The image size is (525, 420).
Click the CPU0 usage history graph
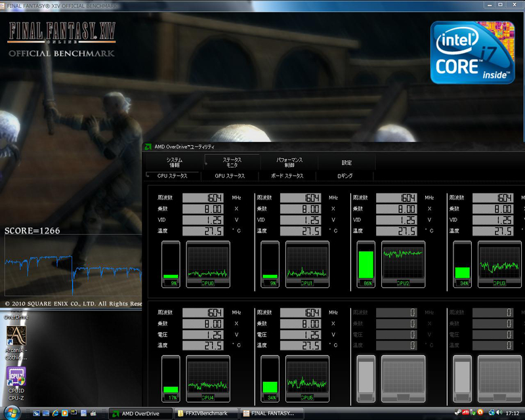click(x=208, y=264)
